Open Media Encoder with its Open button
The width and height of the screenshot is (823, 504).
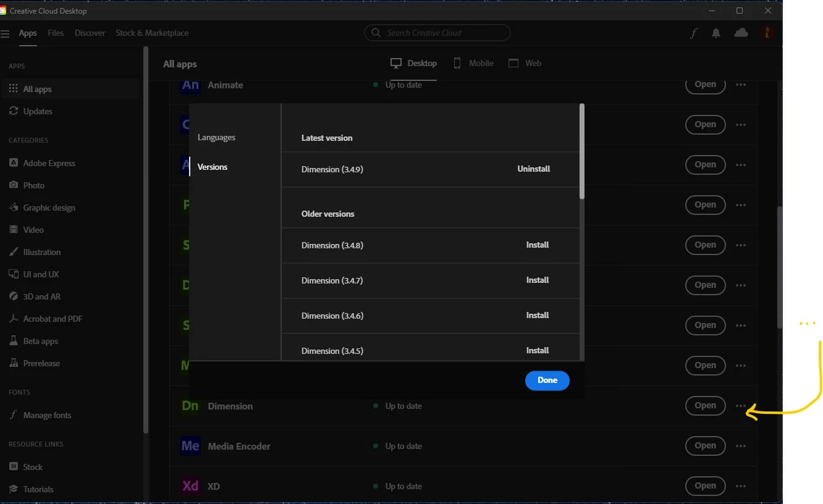706,446
